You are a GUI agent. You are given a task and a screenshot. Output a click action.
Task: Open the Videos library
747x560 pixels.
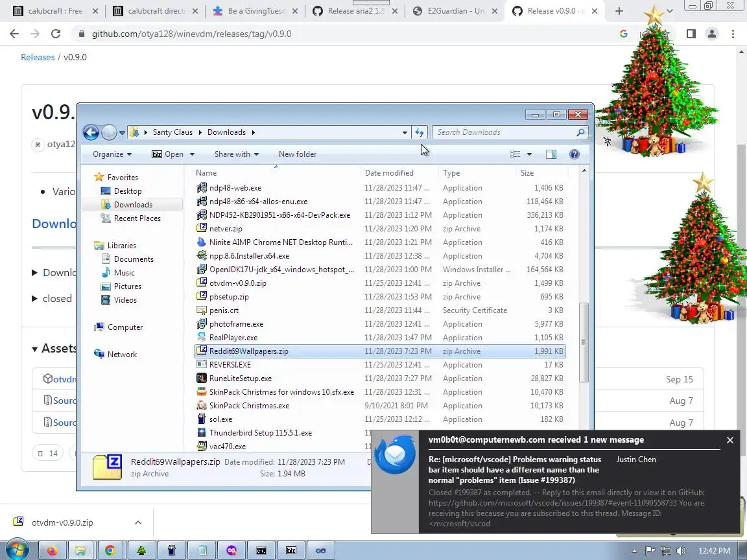[125, 300]
